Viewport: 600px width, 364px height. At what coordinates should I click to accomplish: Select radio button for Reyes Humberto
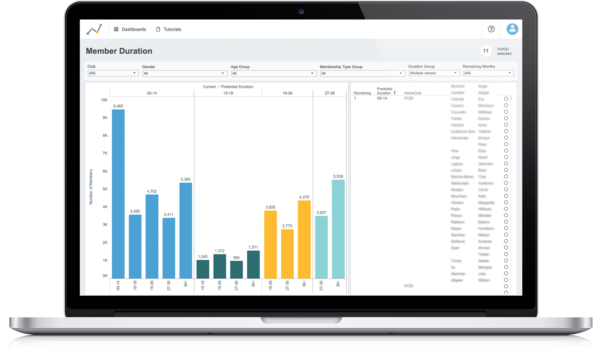506,228
